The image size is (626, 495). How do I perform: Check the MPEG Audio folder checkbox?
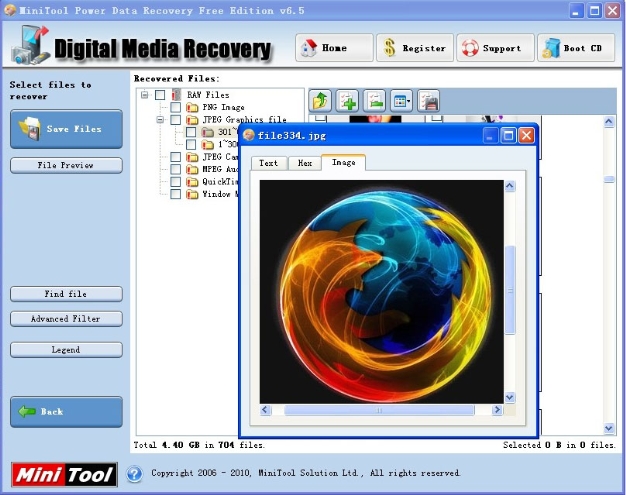[x=176, y=170]
